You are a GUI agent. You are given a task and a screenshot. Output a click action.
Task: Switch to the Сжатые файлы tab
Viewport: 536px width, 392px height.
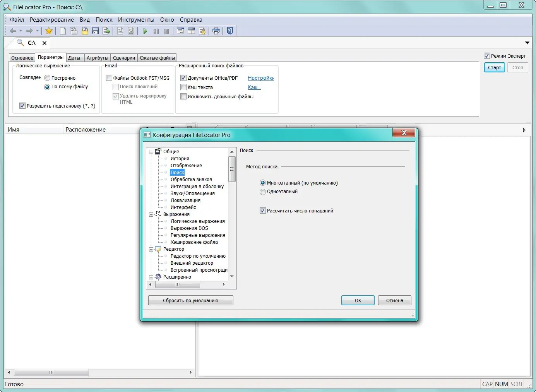(157, 58)
